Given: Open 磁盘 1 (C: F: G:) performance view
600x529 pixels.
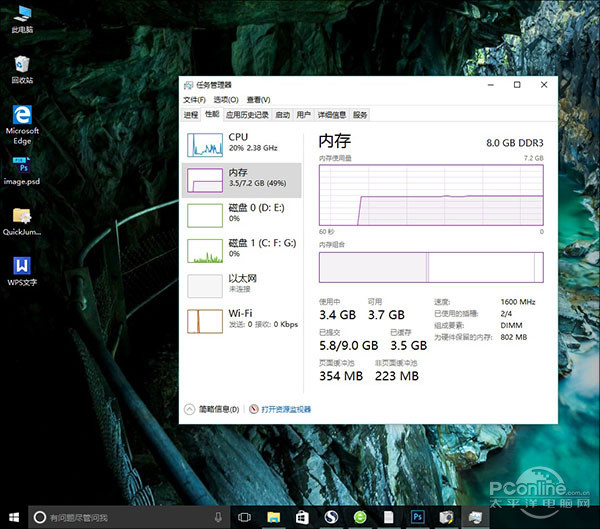Looking at the screenshot, I should (242, 251).
